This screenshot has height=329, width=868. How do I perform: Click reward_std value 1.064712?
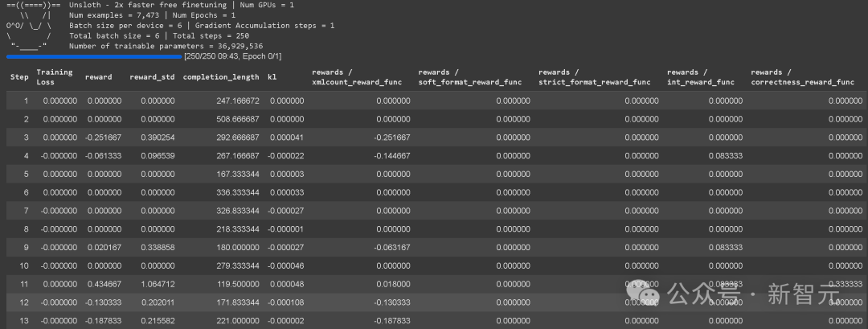(x=158, y=285)
